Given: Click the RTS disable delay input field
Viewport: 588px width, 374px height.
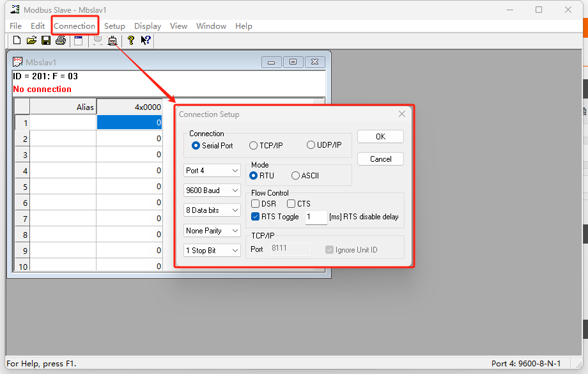Looking at the screenshot, I should click(x=316, y=217).
